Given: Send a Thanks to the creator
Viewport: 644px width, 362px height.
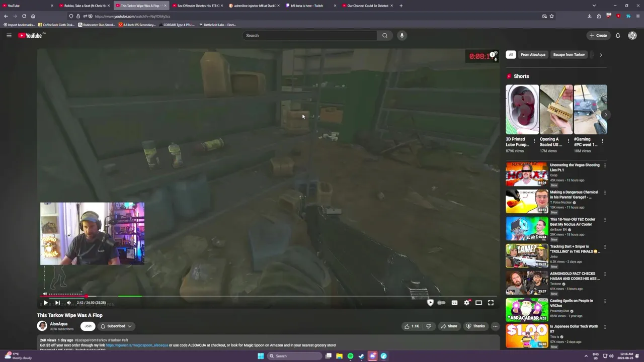Looking at the screenshot, I should click(475, 326).
